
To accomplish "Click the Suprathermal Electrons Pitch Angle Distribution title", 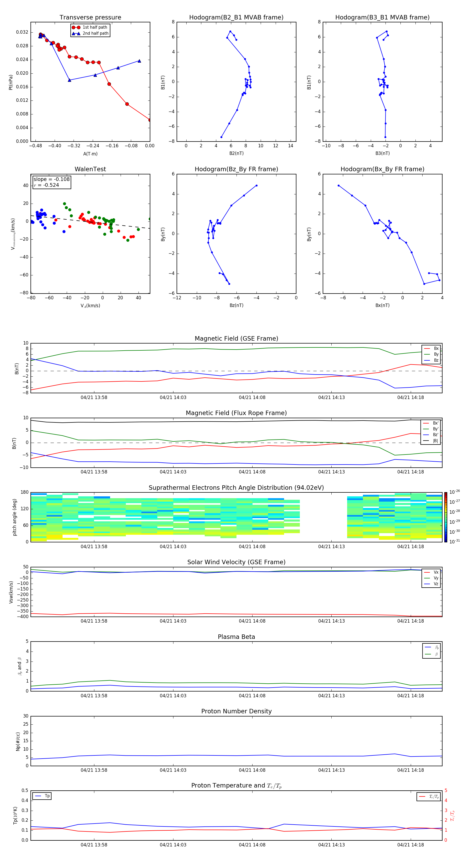I will point(236,488).
